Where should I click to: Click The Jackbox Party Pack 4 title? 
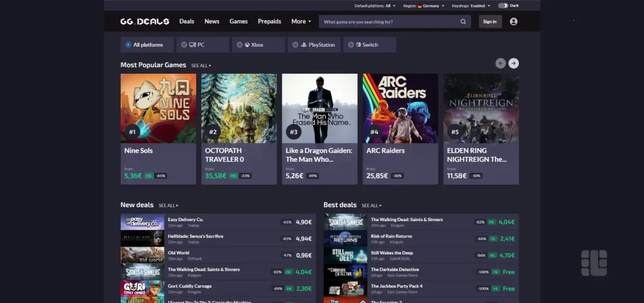click(397, 286)
